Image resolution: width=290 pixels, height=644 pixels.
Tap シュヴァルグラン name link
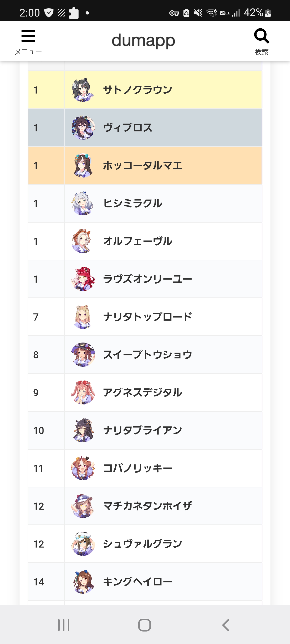click(143, 544)
